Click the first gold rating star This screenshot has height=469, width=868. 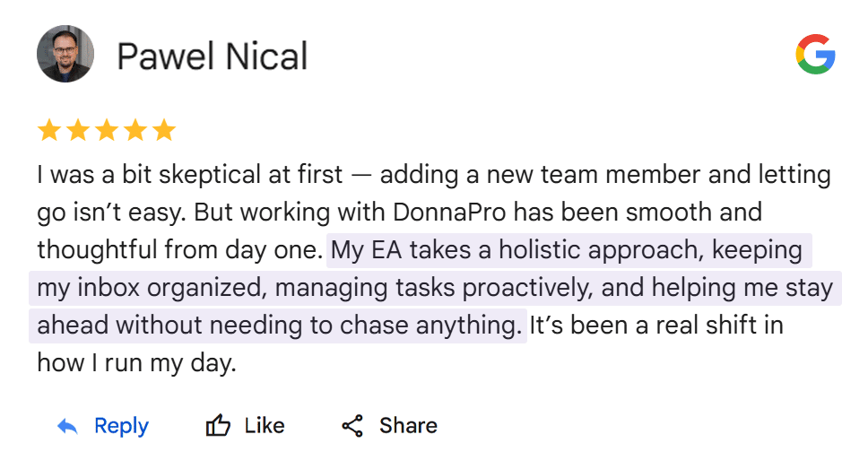point(49,131)
